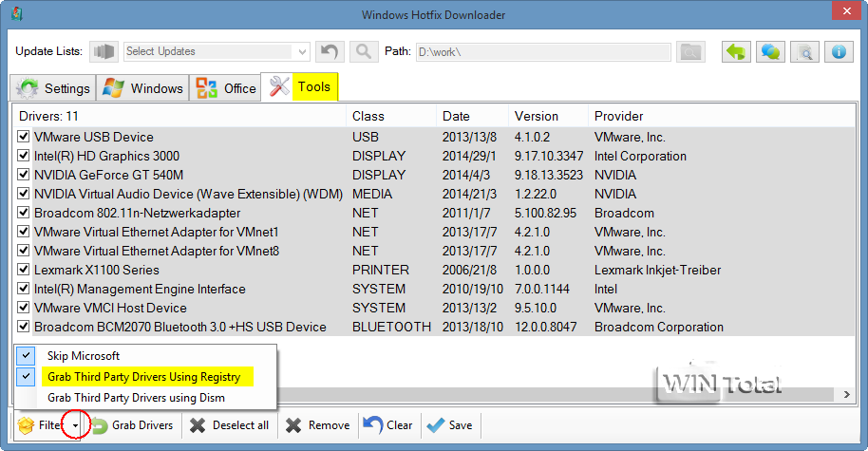The width and height of the screenshot is (868, 451).
Task: Click the browse folder icon next to Path
Action: 690,52
